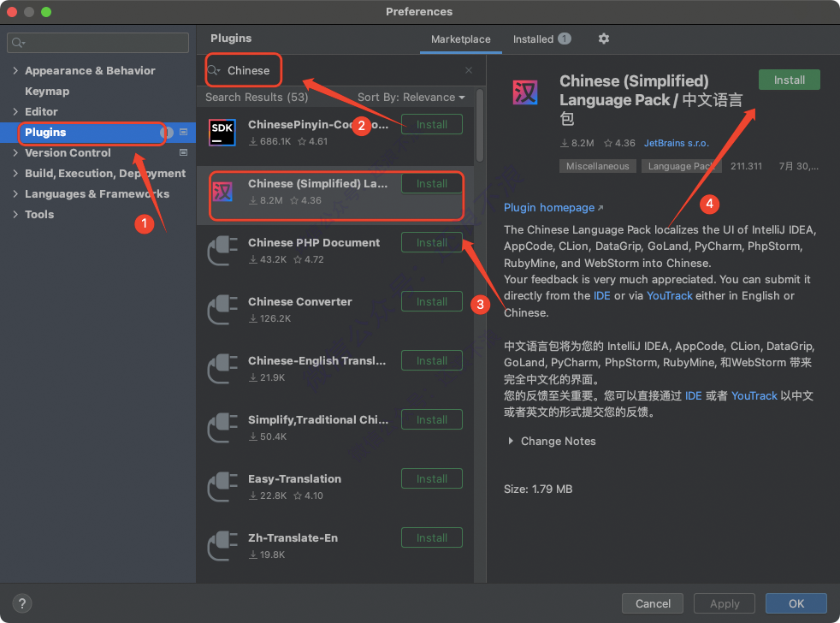This screenshot has height=623, width=840.
Task: Click the ChinesePinyin SDK plugin icon
Action: (x=222, y=132)
